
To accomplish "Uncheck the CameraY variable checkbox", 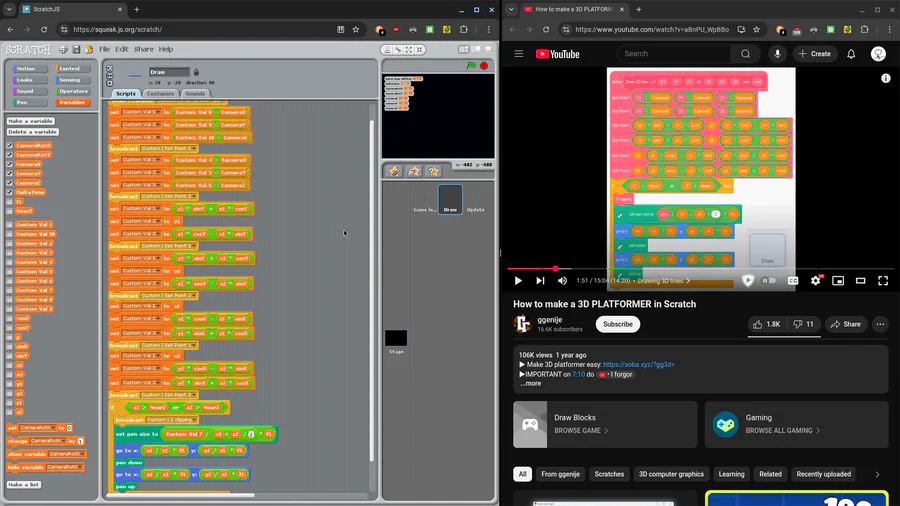I will point(9,173).
